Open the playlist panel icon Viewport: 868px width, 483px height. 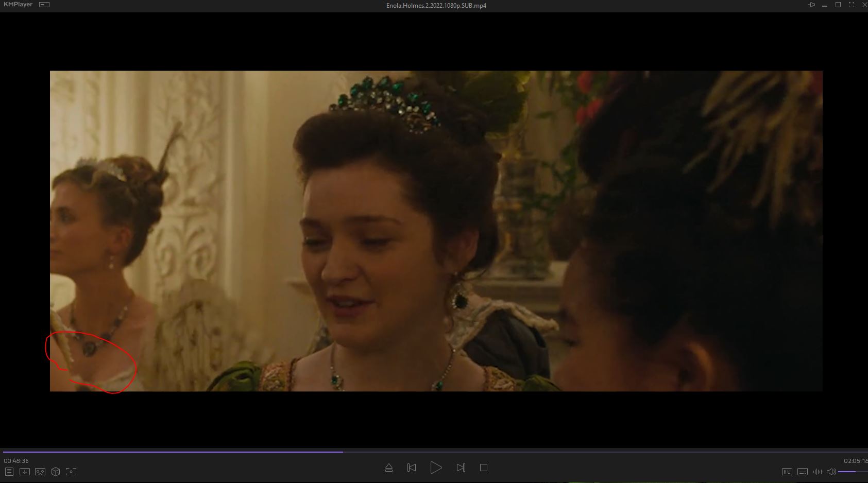tap(9, 472)
